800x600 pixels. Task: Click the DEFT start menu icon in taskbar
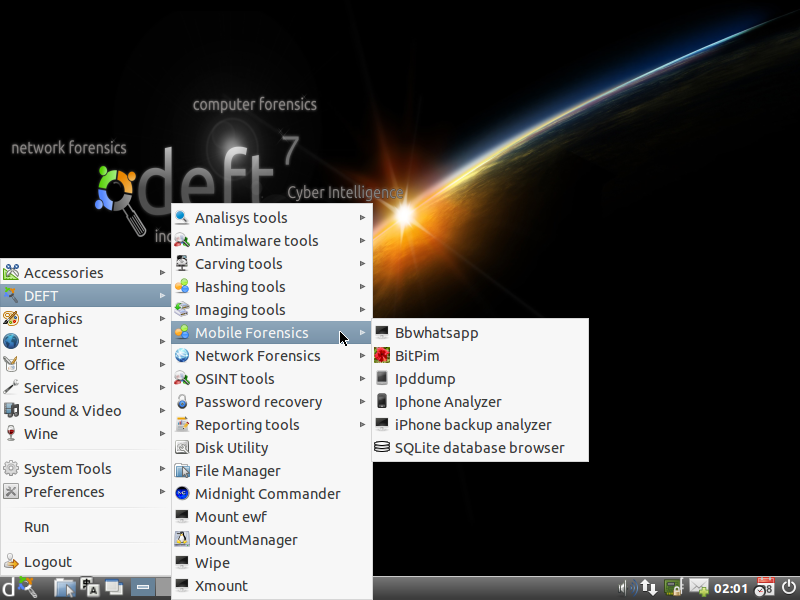(x=10, y=588)
